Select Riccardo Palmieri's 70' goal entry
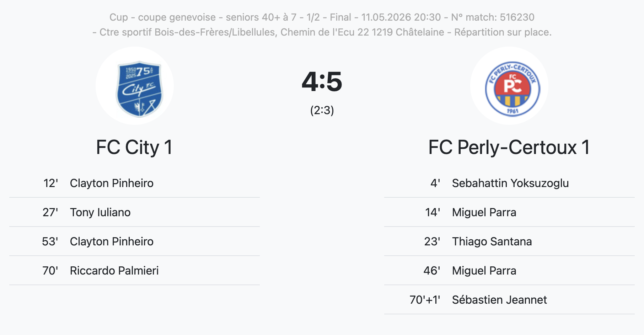 [134, 271]
